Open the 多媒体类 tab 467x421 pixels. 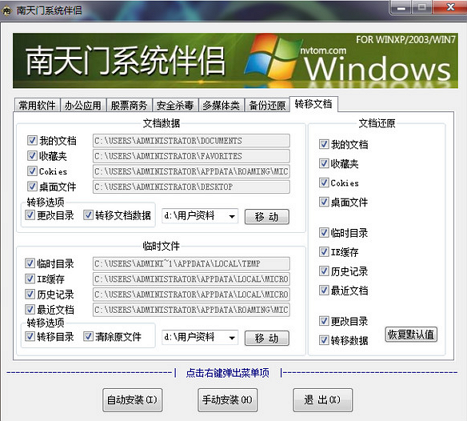pos(221,105)
